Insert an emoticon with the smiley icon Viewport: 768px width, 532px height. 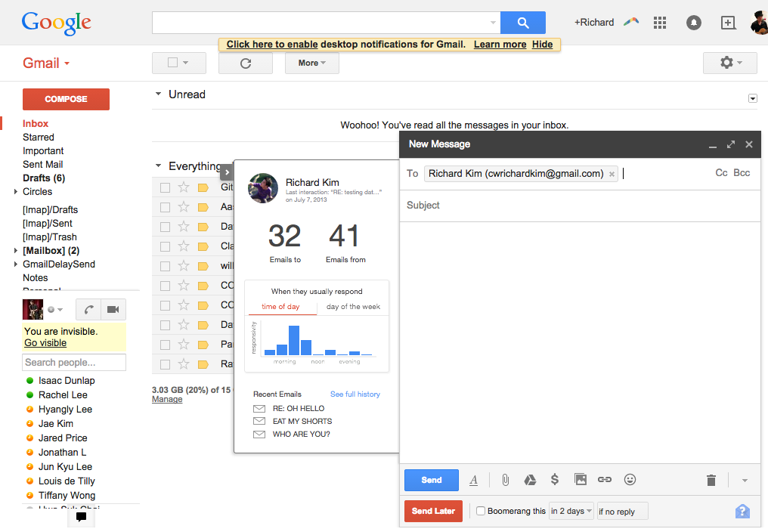630,480
